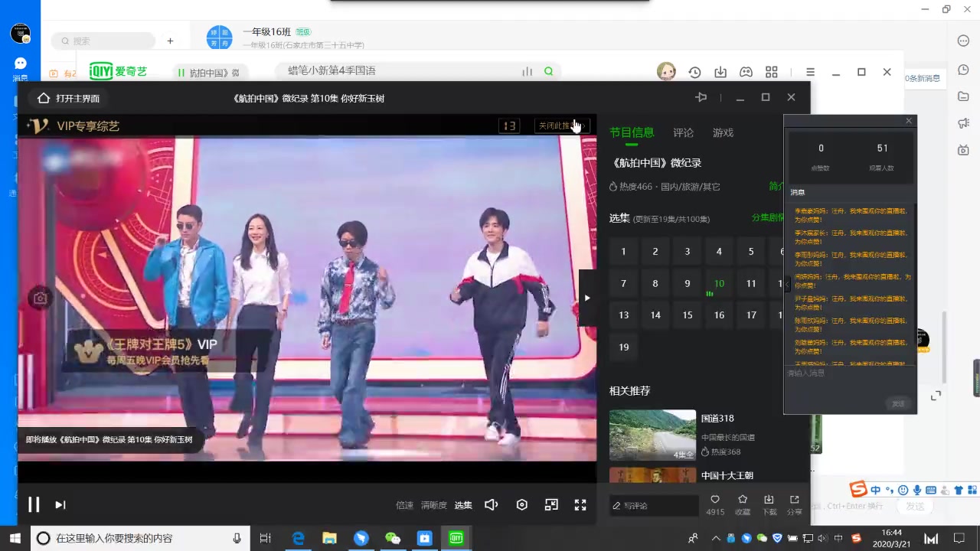Take a screenshot with camera icon
Screen dimensions: 980x551
coord(41,298)
